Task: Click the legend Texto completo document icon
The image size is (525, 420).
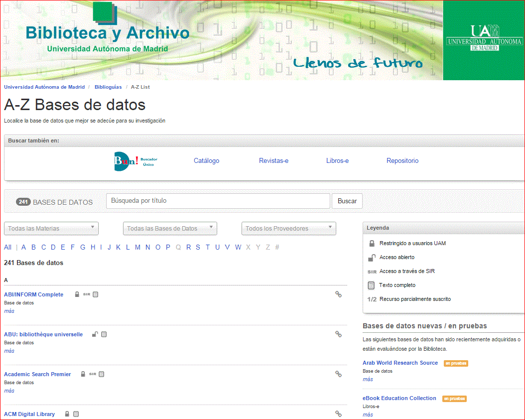Action: click(x=371, y=285)
